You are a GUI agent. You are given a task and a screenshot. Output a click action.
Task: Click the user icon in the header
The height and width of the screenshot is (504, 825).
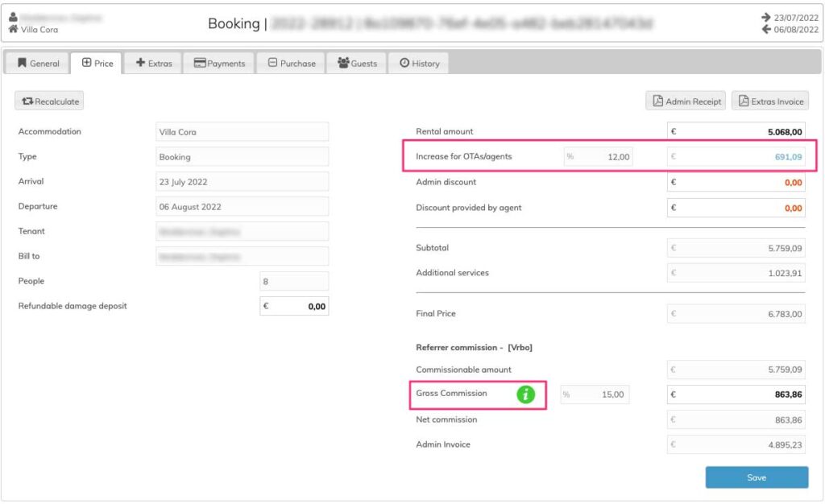13,17
